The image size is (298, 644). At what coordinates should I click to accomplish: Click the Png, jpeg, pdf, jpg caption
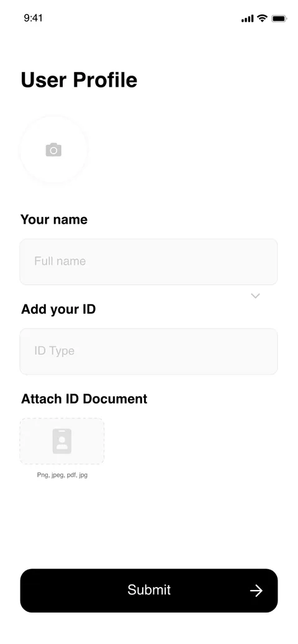coord(62,475)
